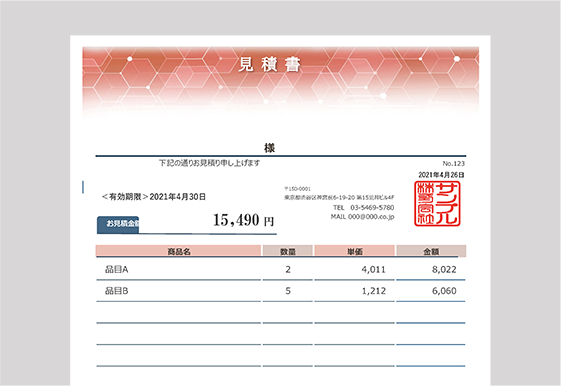Click quantity 5 in 品目B row
The width and height of the screenshot is (561, 386).
coord(288,291)
